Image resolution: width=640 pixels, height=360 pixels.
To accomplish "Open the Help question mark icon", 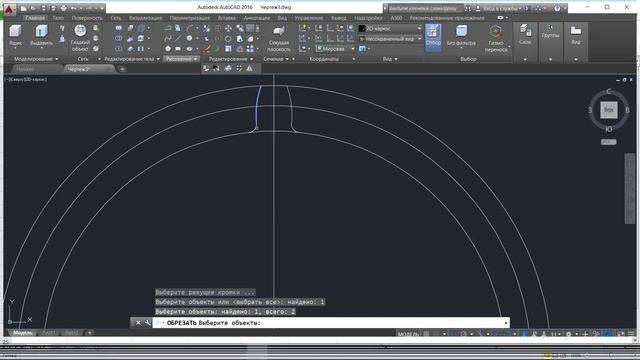I will point(557,8).
